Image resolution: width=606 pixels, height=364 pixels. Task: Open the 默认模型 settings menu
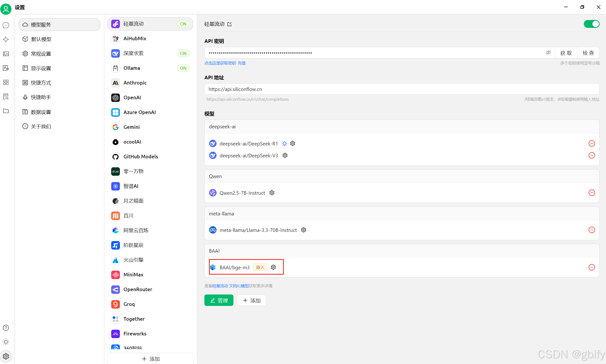(x=41, y=39)
